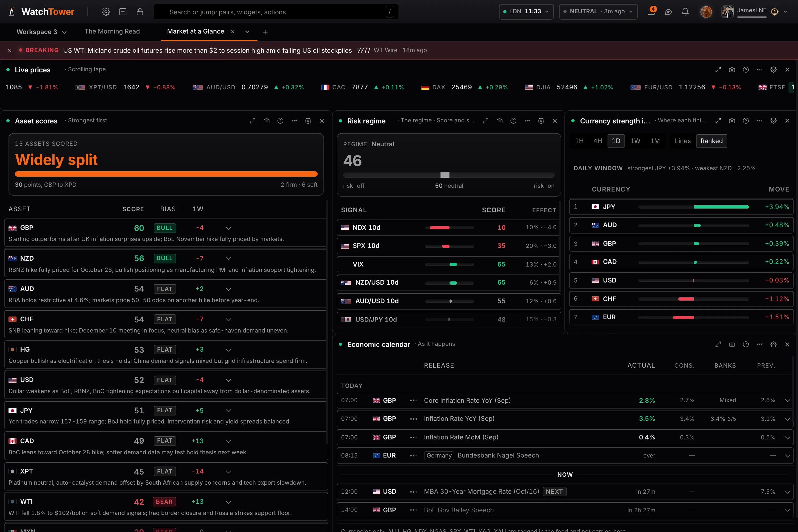798x532 pixels.
Task: Switch currency strength to Ranked view
Action: [712, 141]
